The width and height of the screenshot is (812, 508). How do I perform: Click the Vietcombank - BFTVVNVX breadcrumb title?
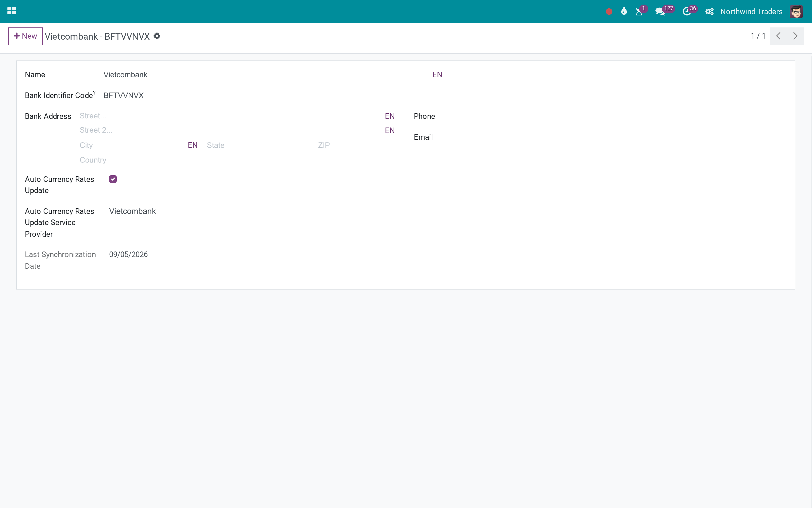coord(97,36)
